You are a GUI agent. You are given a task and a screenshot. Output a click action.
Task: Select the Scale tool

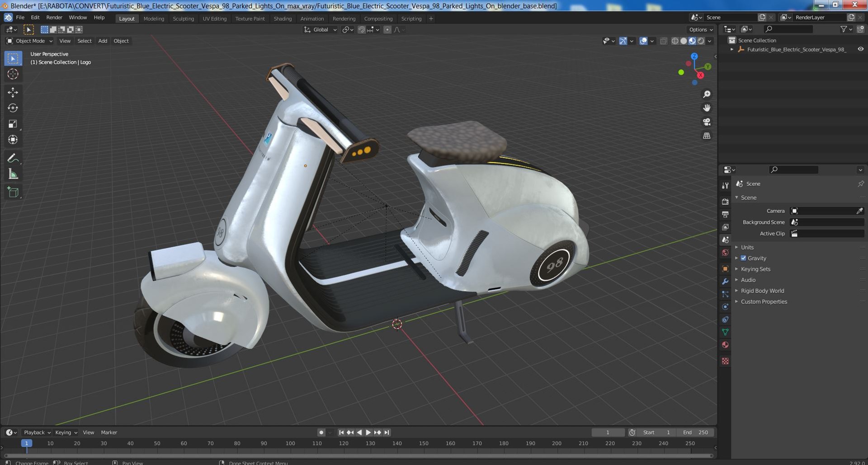13,124
